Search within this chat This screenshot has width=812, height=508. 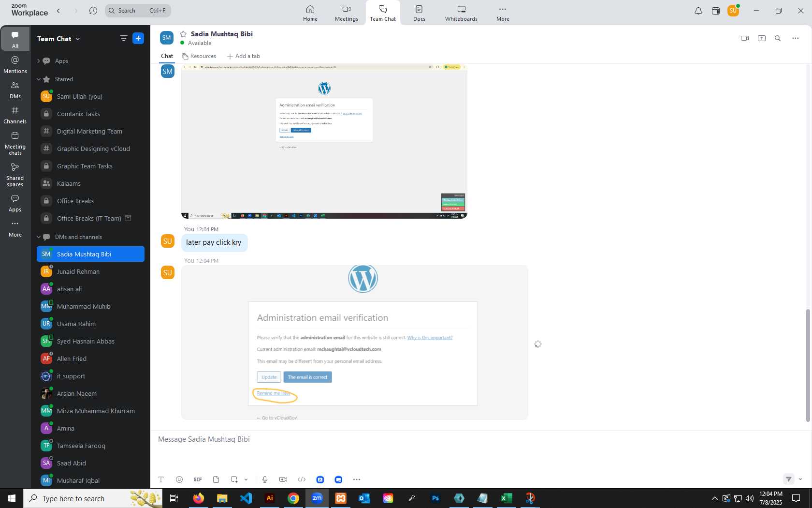(x=778, y=38)
